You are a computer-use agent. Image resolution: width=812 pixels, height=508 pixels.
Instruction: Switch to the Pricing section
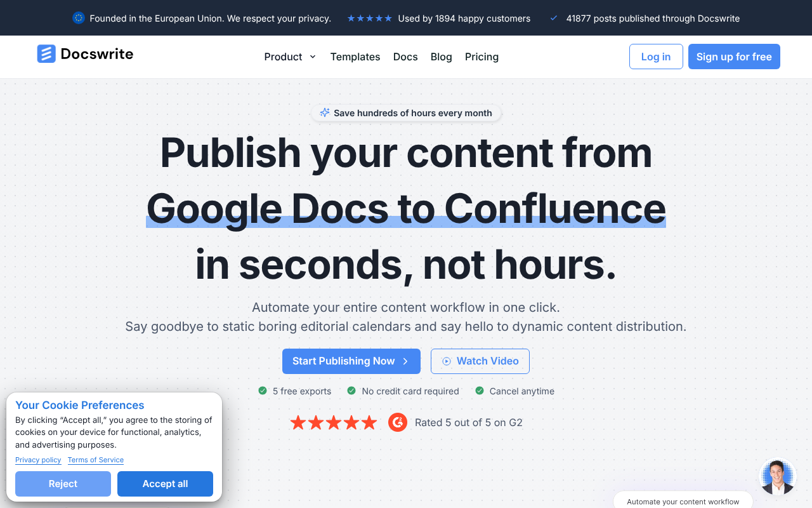pos(481,57)
